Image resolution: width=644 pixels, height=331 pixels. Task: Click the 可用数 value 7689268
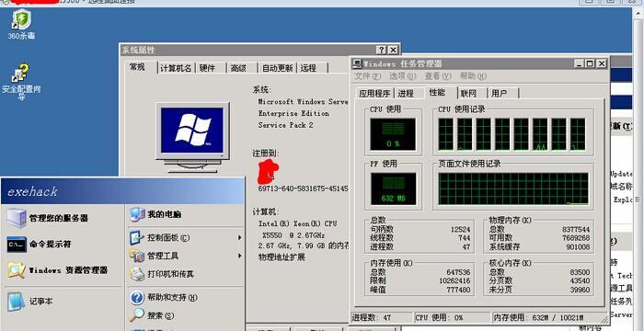pyautogui.click(x=576, y=238)
